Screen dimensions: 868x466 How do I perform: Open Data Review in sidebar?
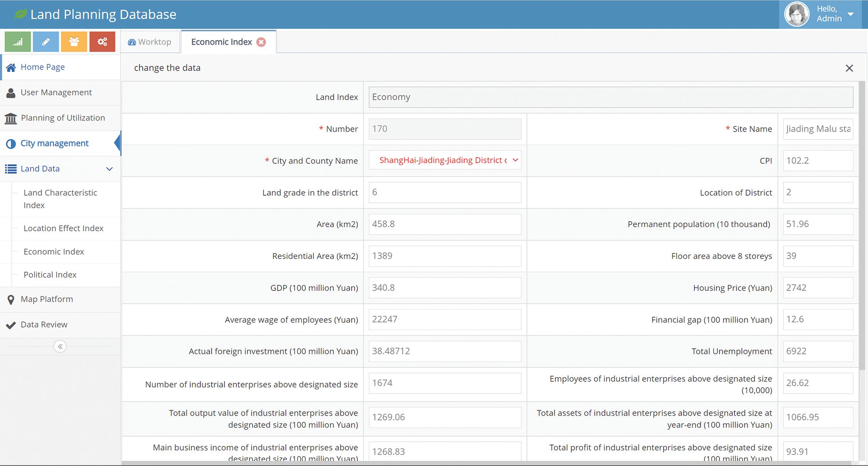click(44, 324)
